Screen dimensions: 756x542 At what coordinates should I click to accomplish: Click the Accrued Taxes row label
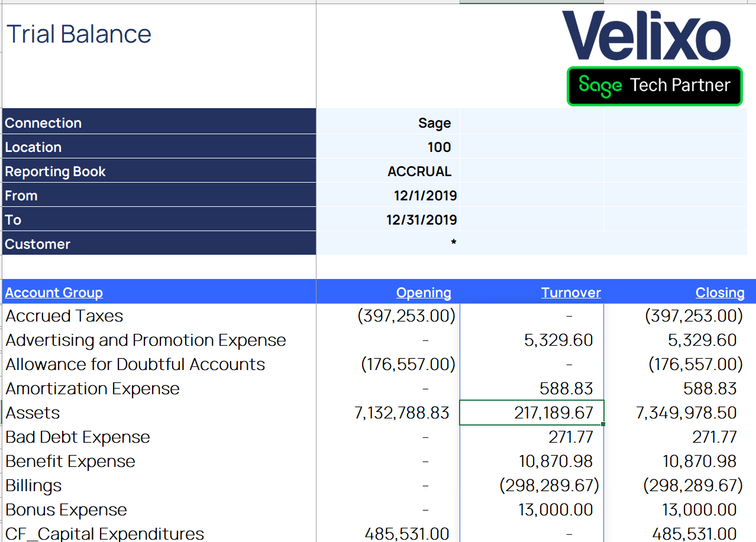click(x=64, y=316)
